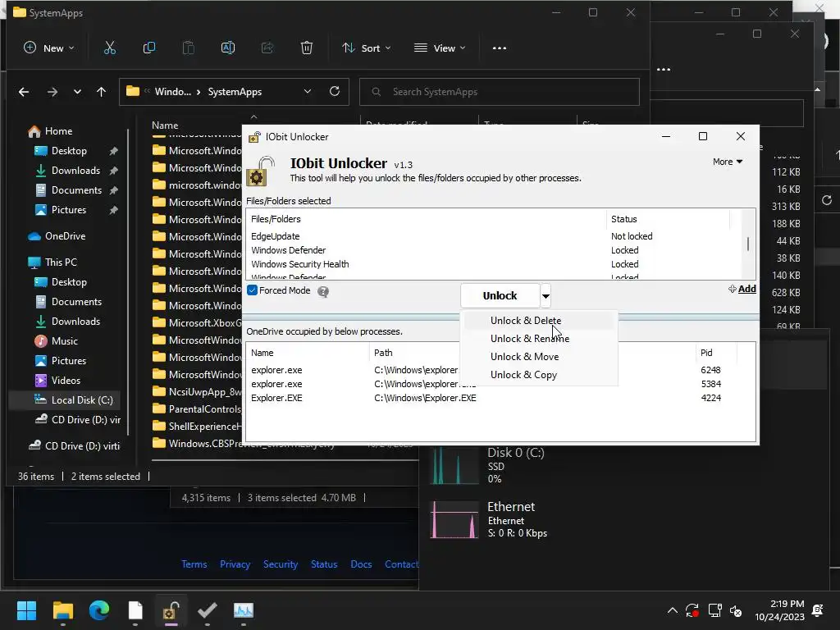The height and width of the screenshot is (630, 840).
Task: Select the Windows Security Health row
Action: 495,264
